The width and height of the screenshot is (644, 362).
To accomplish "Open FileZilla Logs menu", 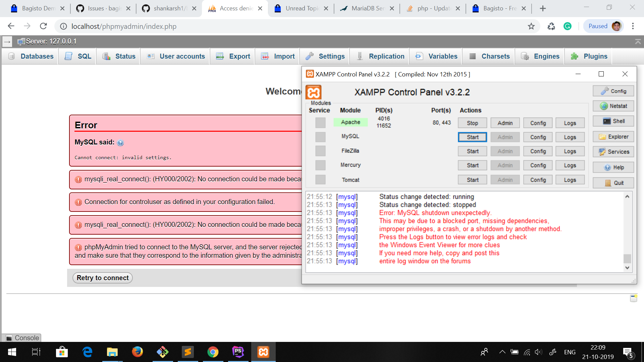I will pyautogui.click(x=570, y=152).
